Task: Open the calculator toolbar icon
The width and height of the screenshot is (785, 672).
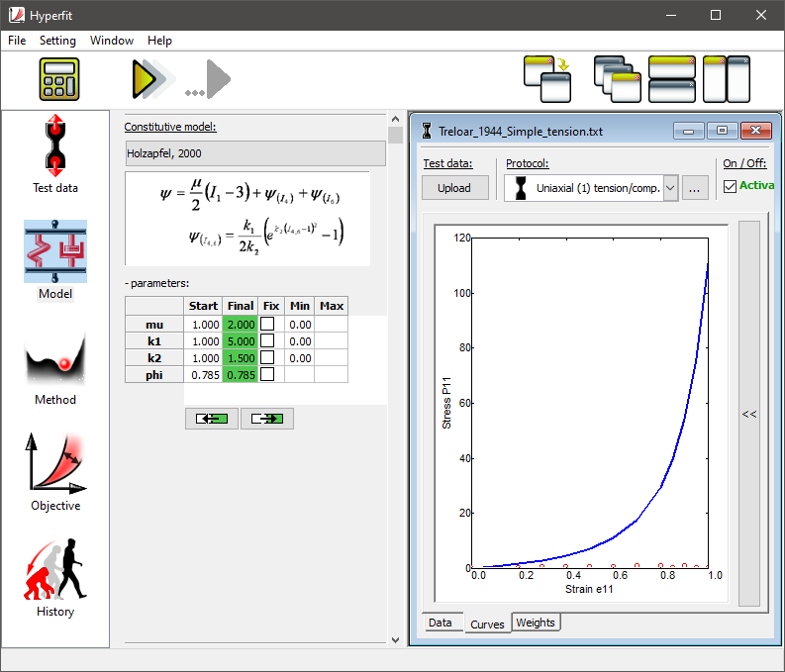Action: point(59,79)
